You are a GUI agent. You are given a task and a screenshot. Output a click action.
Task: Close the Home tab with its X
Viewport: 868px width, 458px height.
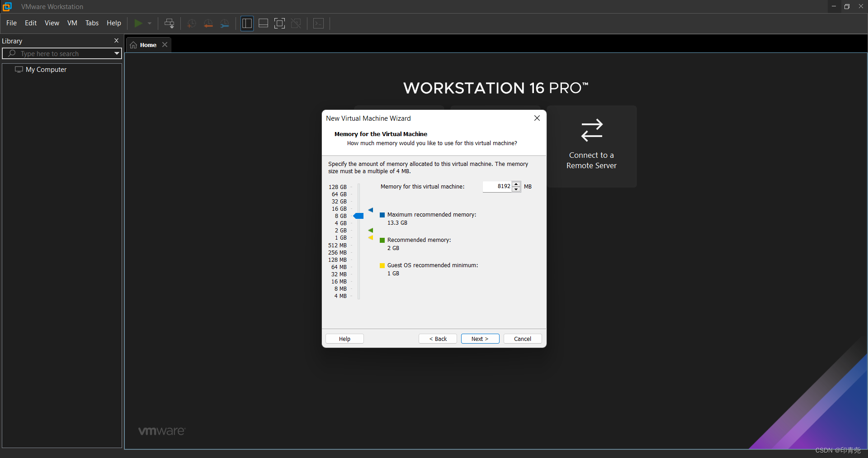pos(165,44)
